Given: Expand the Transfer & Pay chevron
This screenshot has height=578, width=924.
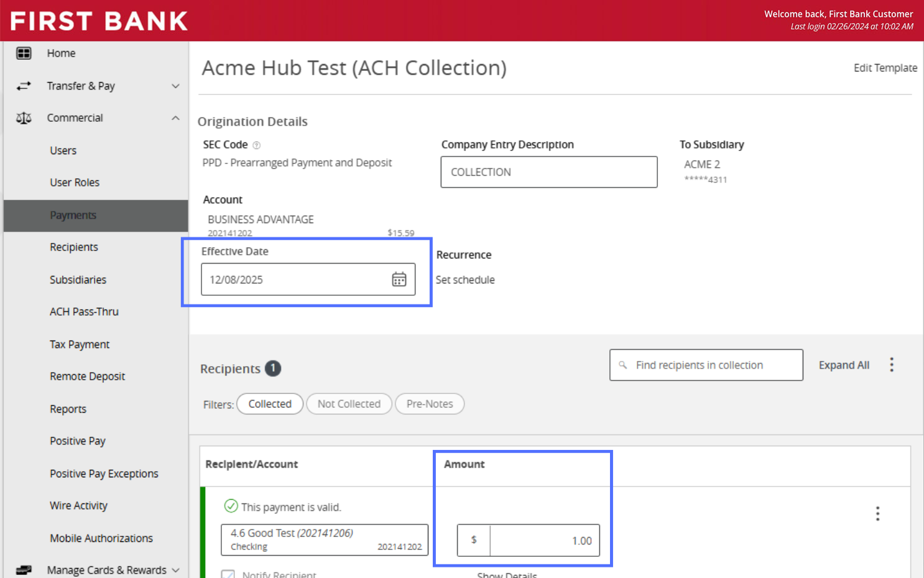Looking at the screenshot, I should coord(175,86).
